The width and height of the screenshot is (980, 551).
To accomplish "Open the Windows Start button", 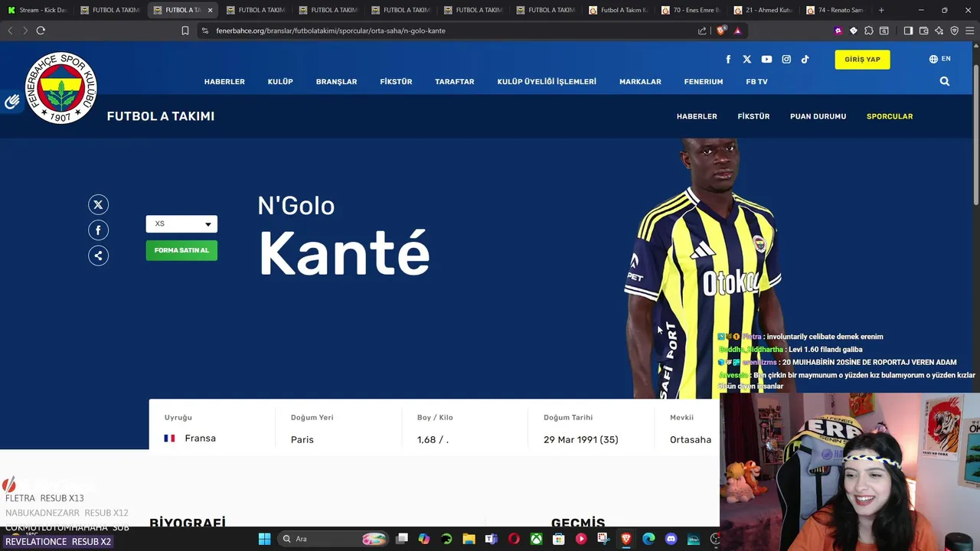I will pyautogui.click(x=264, y=539).
